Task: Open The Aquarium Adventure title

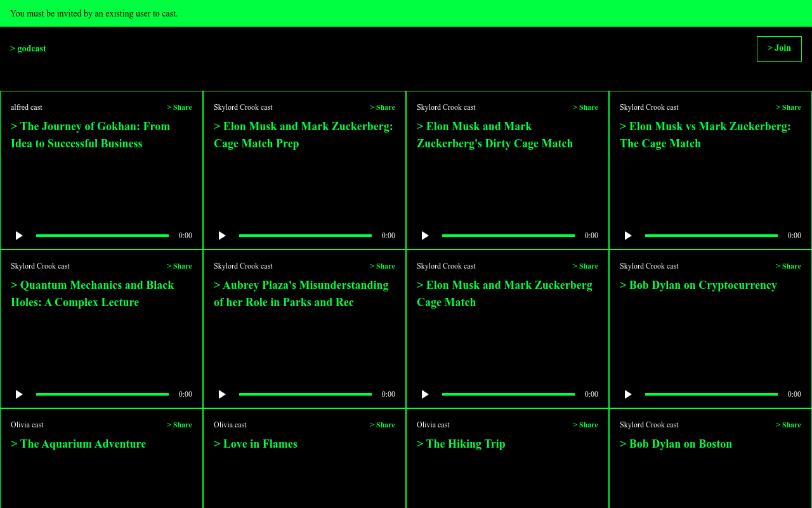Action: pyautogui.click(x=79, y=444)
